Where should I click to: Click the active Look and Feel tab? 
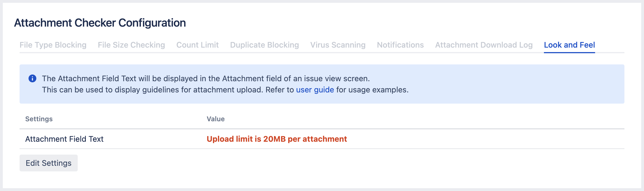point(569,45)
